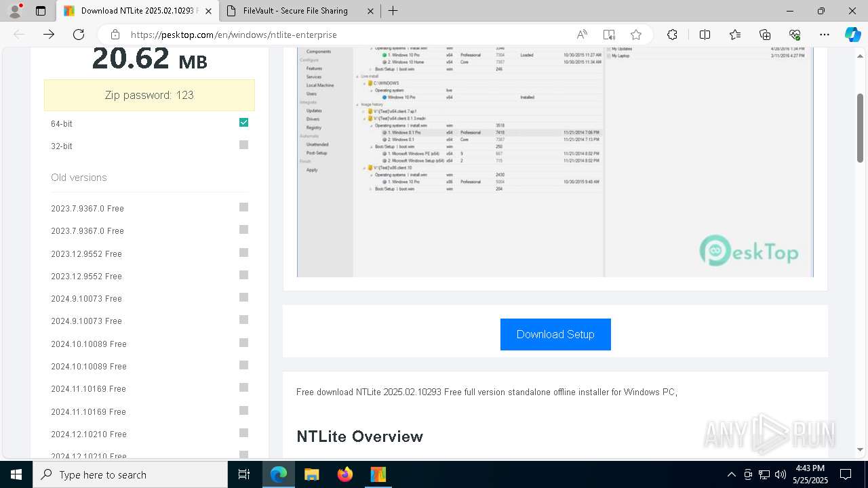Open the taskbar clock 4:43 PM
This screenshot has width=868, height=488.
(810, 474)
